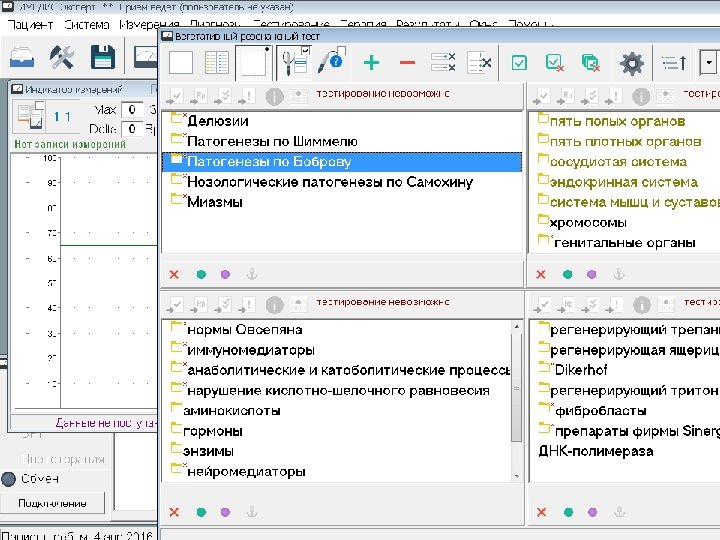Viewport: 720px width, 540px height.
Task: Click the stacked checkmarks with red cross icon
Action: point(591,62)
